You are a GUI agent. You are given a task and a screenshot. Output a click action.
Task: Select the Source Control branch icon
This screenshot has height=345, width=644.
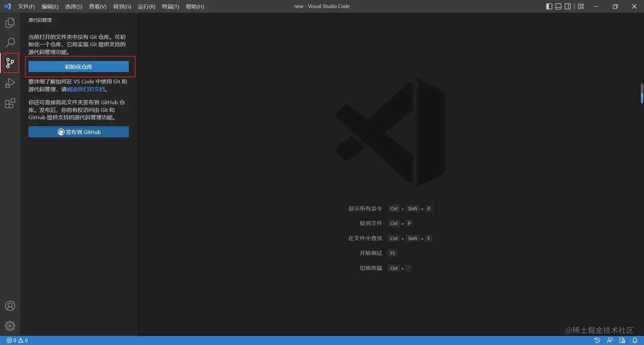[10, 63]
